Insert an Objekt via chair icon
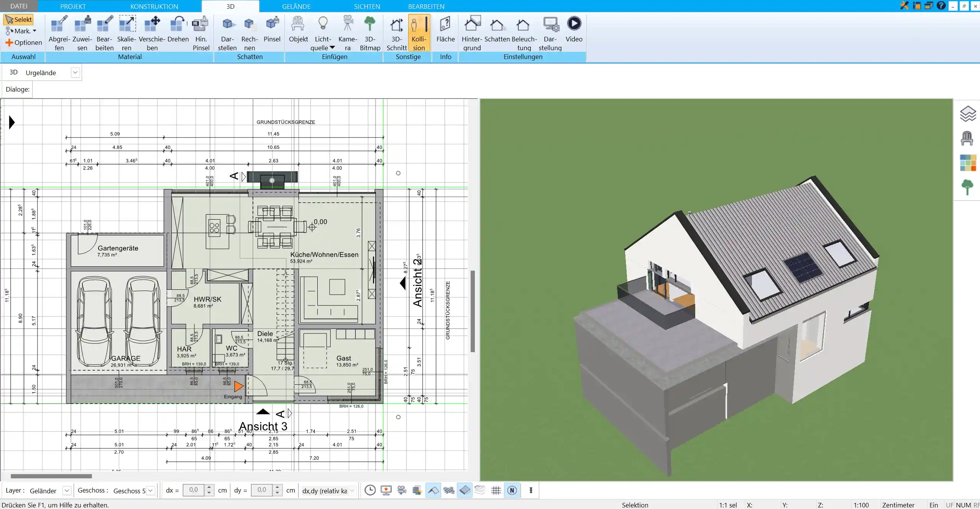 [x=298, y=29]
